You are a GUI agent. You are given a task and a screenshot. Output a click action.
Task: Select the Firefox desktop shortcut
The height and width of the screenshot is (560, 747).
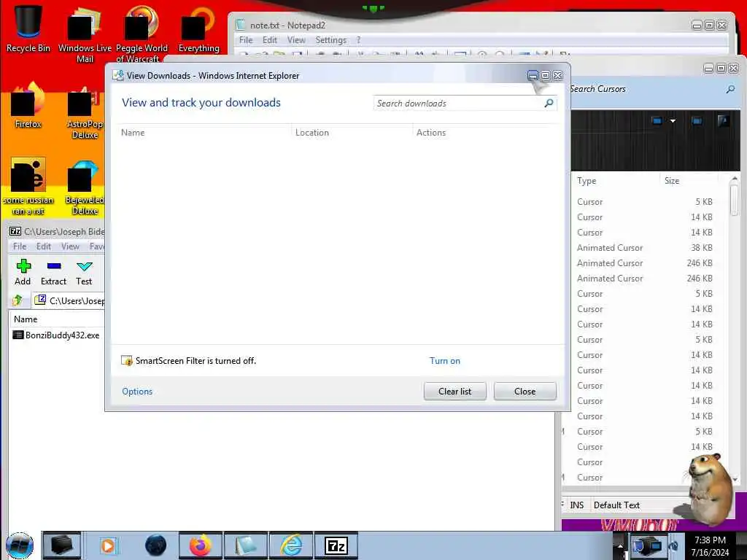click(28, 105)
